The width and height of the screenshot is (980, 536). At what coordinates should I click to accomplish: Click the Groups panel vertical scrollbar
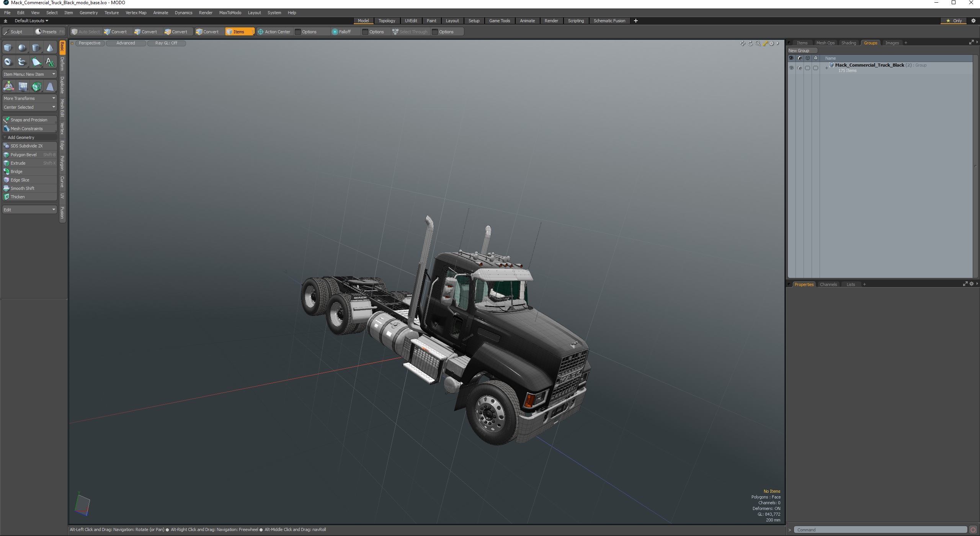point(975,167)
